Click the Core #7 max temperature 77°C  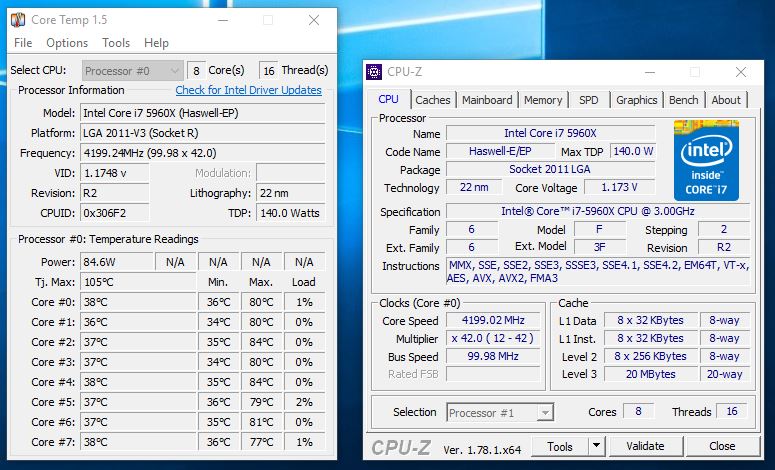point(261,442)
